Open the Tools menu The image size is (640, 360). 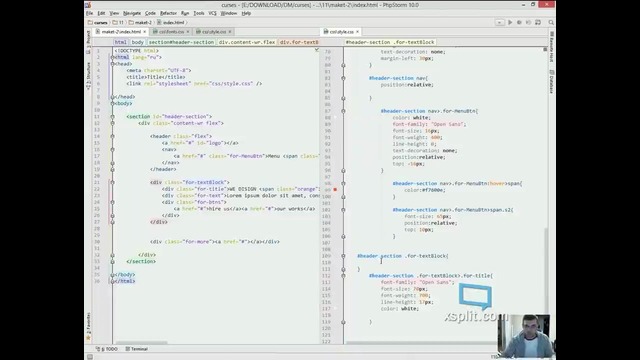(x=199, y=13)
